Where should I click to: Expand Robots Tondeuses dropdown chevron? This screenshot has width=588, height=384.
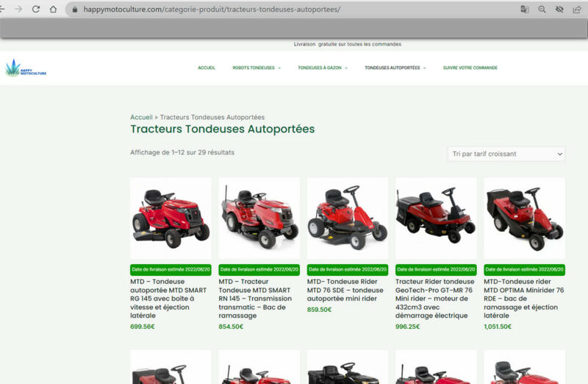click(x=279, y=68)
